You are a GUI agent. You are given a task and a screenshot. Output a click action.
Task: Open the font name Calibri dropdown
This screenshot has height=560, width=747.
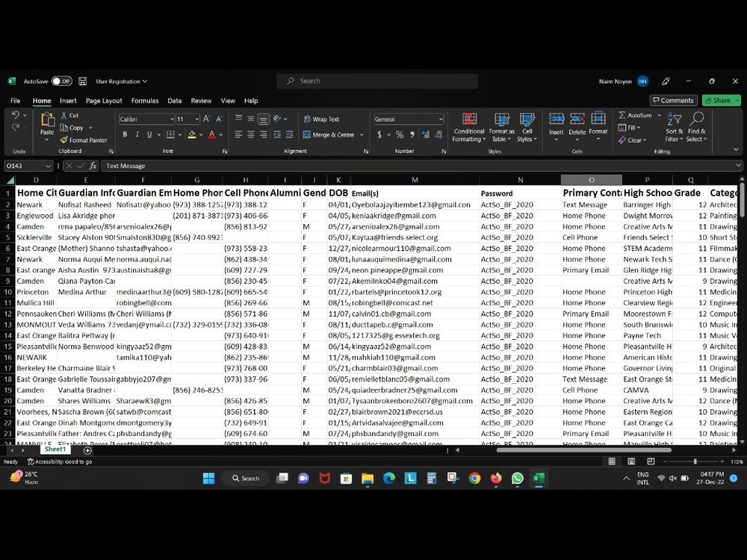pyautogui.click(x=172, y=119)
